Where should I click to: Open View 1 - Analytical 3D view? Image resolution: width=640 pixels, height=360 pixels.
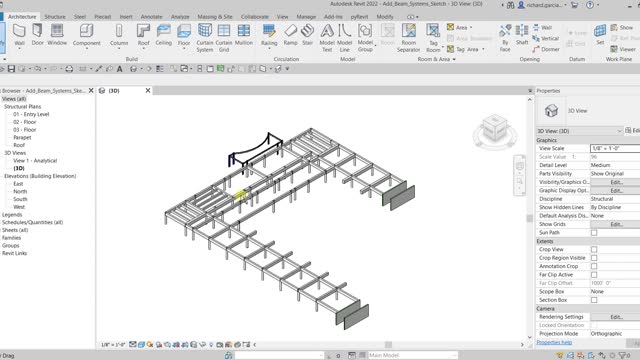click(x=35, y=160)
